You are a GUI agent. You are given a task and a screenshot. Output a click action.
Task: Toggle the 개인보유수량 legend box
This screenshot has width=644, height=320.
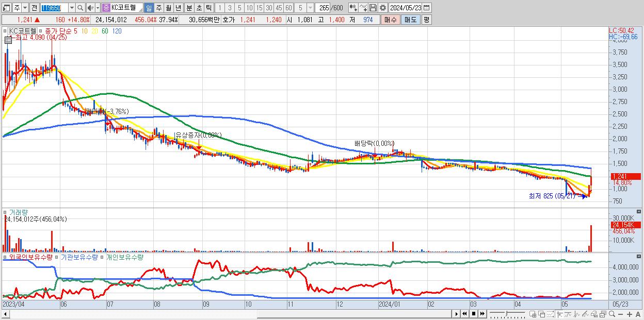pyautogui.click(x=103, y=257)
